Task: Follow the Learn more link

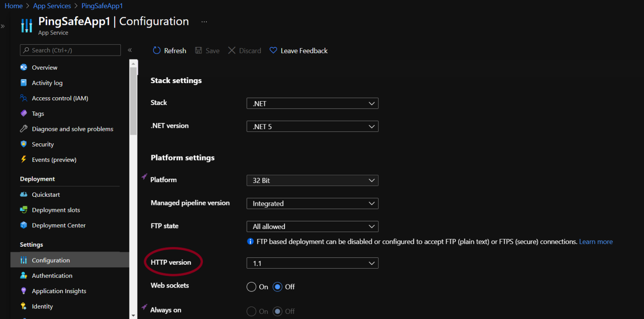Action: (x=595, y=242)
